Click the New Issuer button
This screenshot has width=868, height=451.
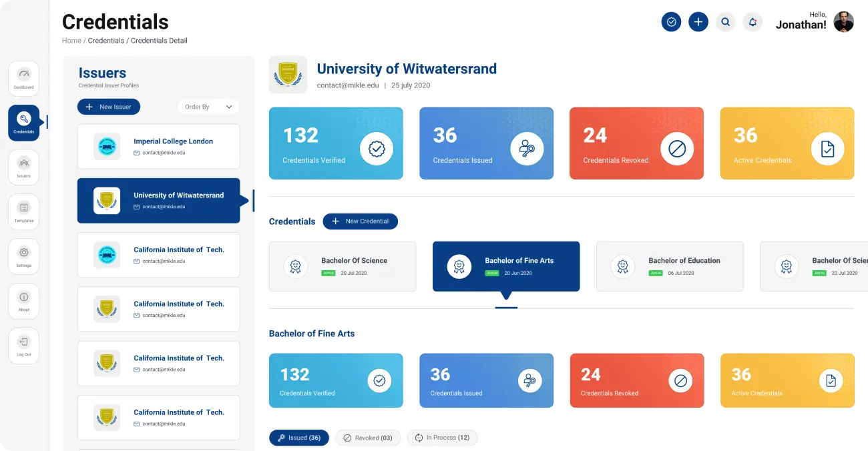109,107
